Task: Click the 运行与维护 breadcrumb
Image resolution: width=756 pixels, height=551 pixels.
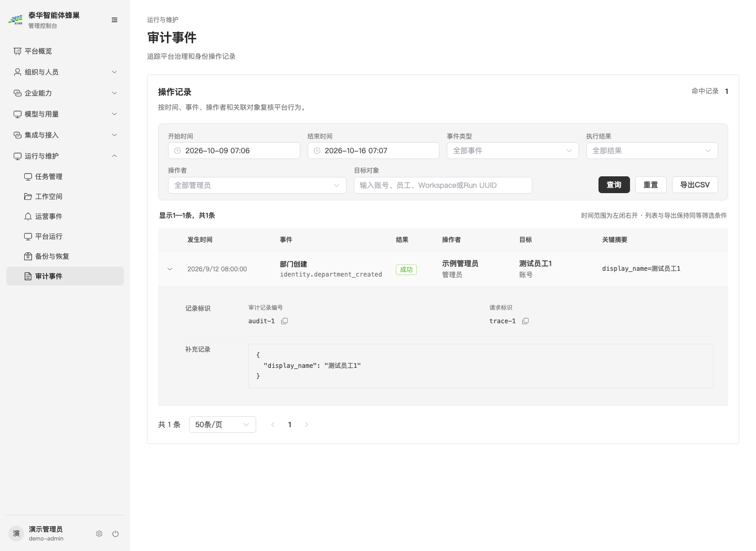Action: [163, 20]
